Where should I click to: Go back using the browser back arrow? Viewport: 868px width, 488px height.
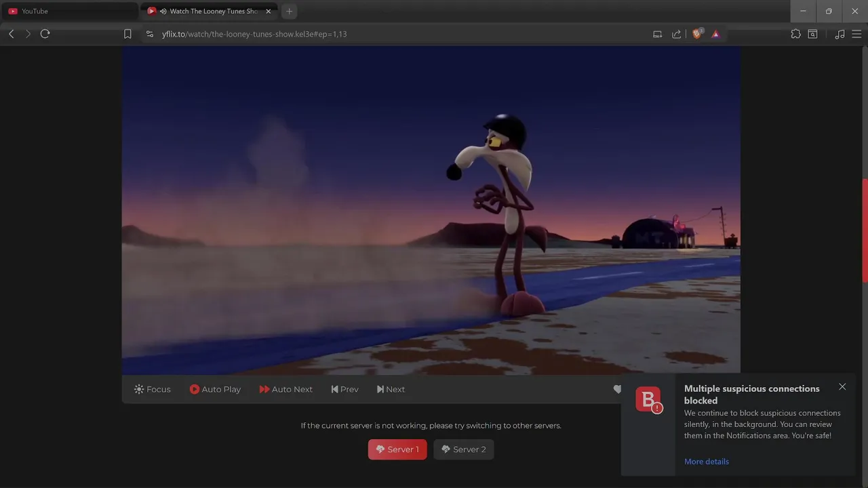pos(12,34)
